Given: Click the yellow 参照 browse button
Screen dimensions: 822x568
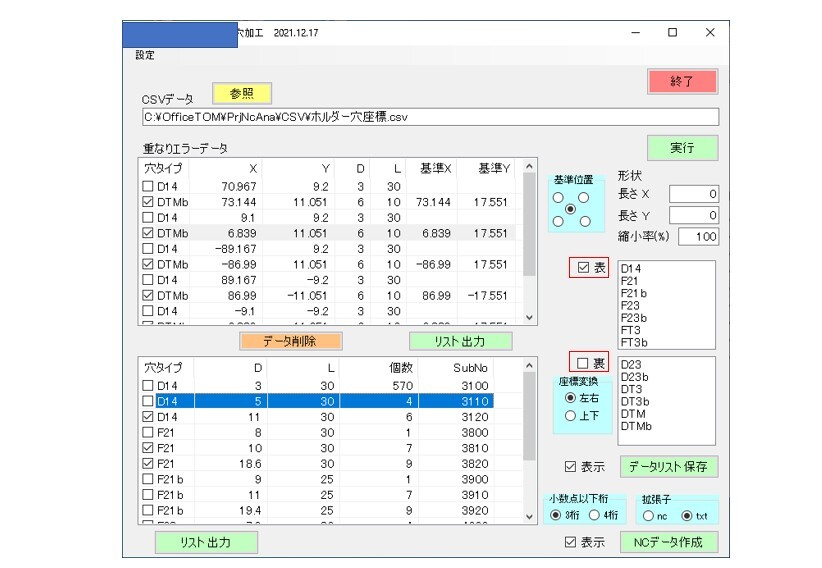Looking at the screenshot, I should tap(242, 93).
